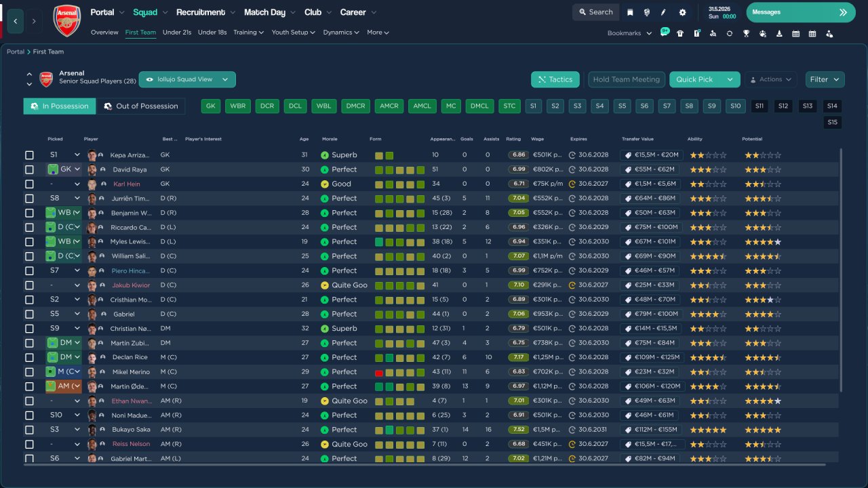Screen dimensions: 868x488
Task: Select the checkbox next to Declan Rice
Action: [29, 357]
